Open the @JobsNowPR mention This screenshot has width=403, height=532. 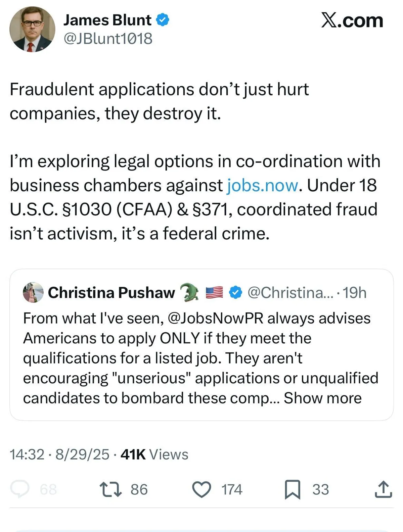pos(215,318)
